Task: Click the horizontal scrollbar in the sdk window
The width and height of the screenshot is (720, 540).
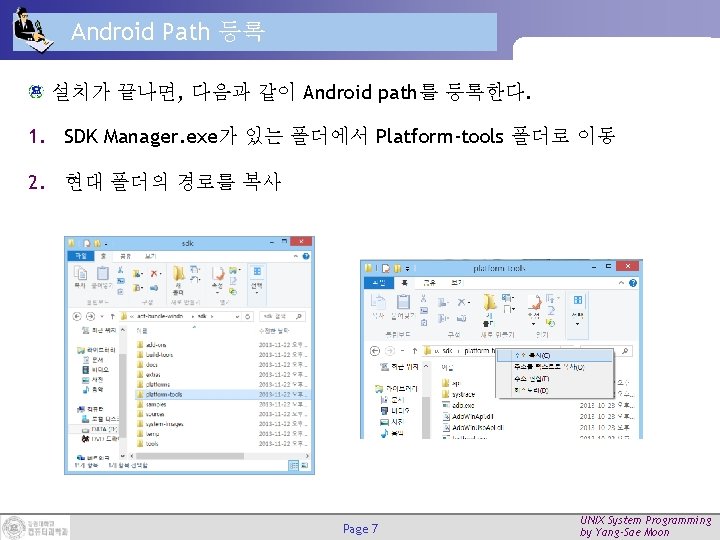Action: pyautogui.click(x=190, y=456)
